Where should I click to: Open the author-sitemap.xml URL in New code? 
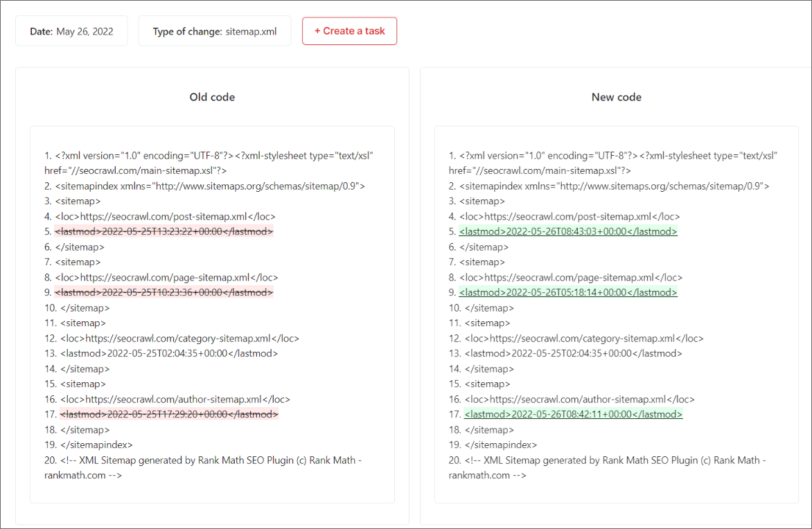point(582,399)
